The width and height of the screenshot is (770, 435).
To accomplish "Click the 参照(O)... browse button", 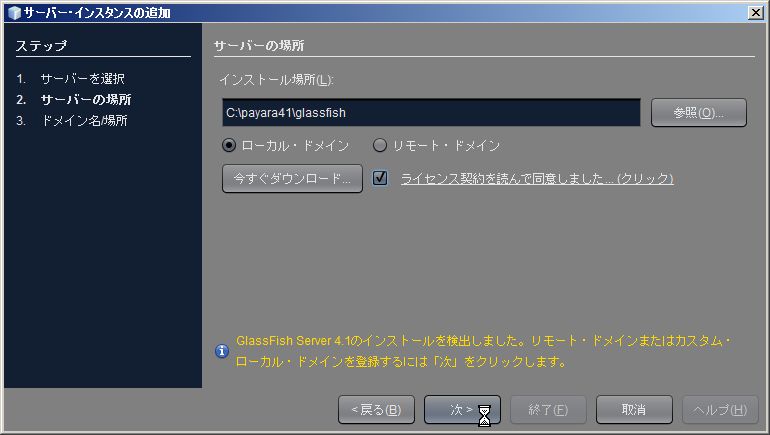I will pyautogui.click(x=698, y=112).
